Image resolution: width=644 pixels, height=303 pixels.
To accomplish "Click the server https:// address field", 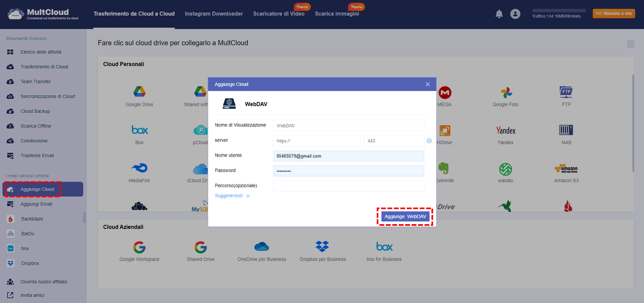I will point(316,141).
